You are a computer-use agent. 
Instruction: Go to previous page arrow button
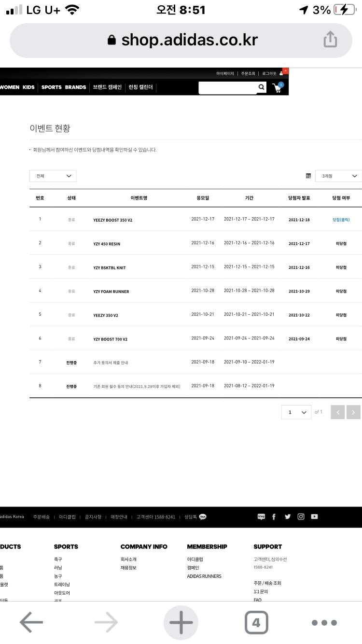pos(338,412)
